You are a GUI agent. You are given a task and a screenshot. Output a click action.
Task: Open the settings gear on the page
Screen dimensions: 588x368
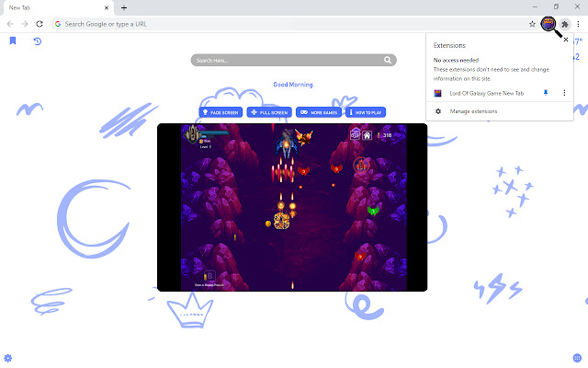pyautogui.click(x=8, y=358)
